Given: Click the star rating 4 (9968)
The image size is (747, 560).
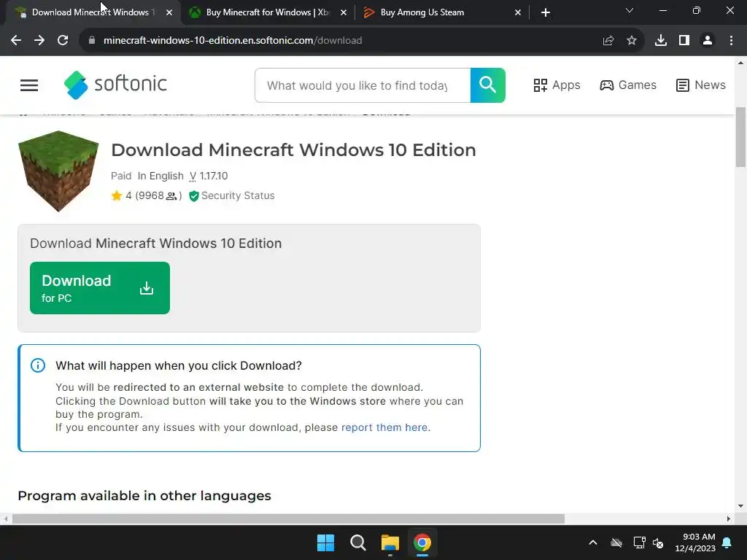Looking at the screenshot, I should click(146, 195).
